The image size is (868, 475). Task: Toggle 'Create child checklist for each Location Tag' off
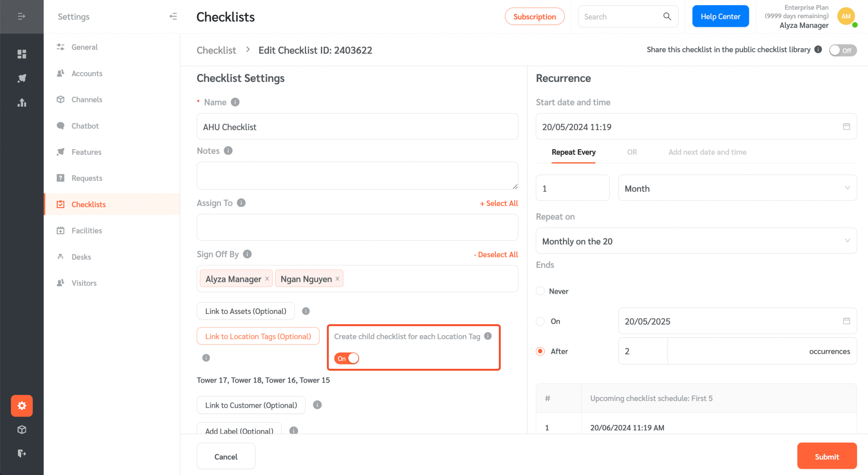tap(346, 358)
